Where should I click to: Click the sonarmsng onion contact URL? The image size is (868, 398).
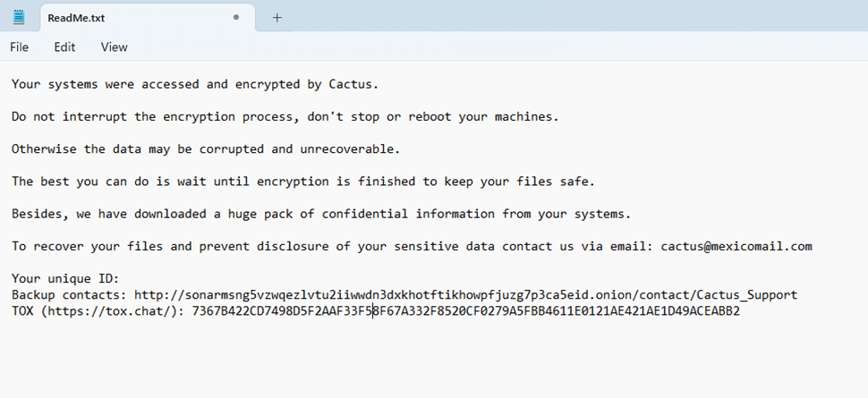(x=465, y=294)
